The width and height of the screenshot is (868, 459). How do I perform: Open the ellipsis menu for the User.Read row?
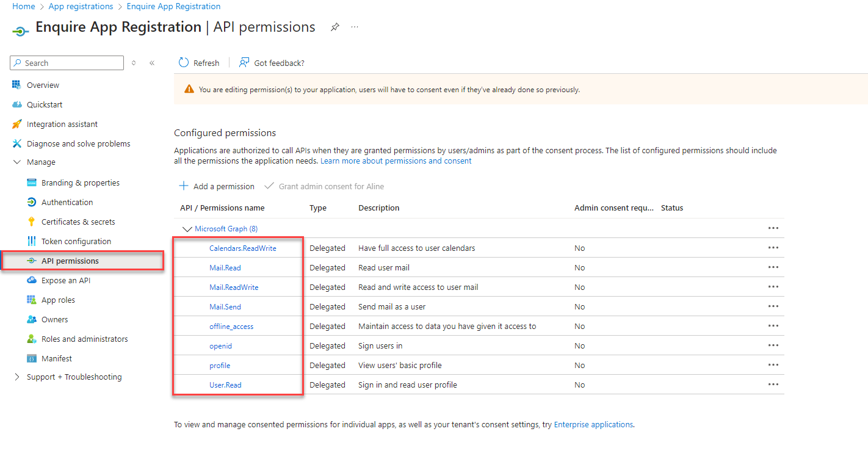773,385
